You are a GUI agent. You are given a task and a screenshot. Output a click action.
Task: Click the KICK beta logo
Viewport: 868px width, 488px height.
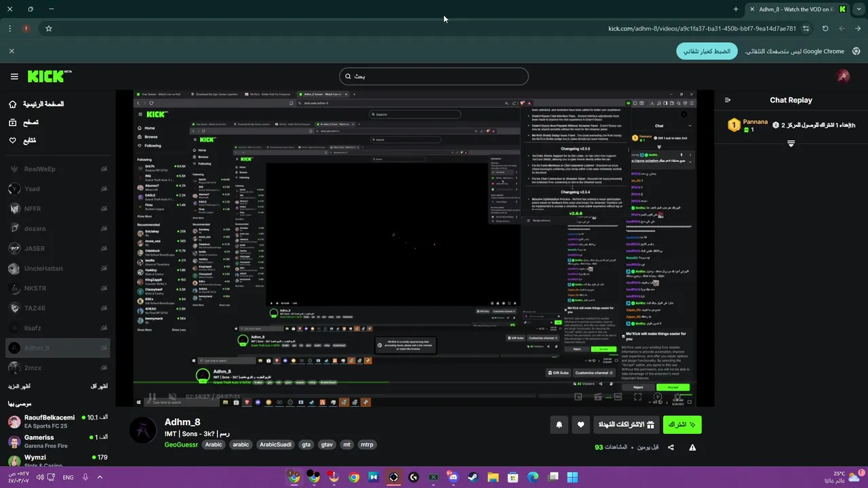(50, 76)
